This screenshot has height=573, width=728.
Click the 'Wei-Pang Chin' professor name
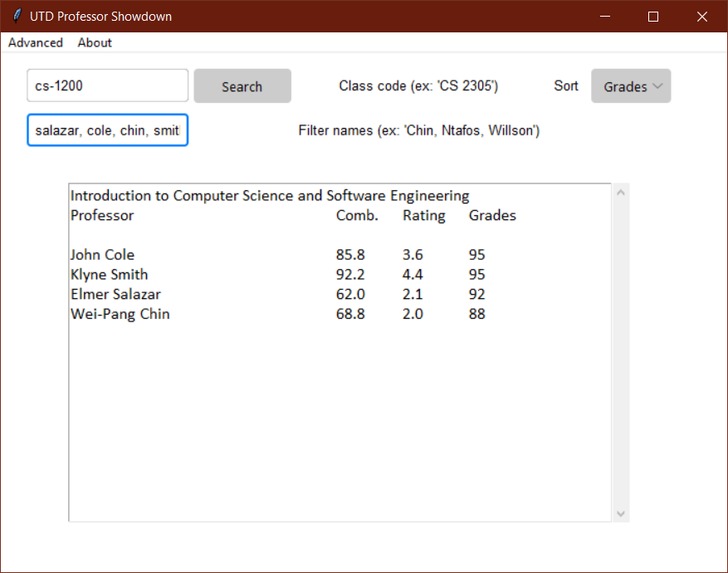(120, 314)
